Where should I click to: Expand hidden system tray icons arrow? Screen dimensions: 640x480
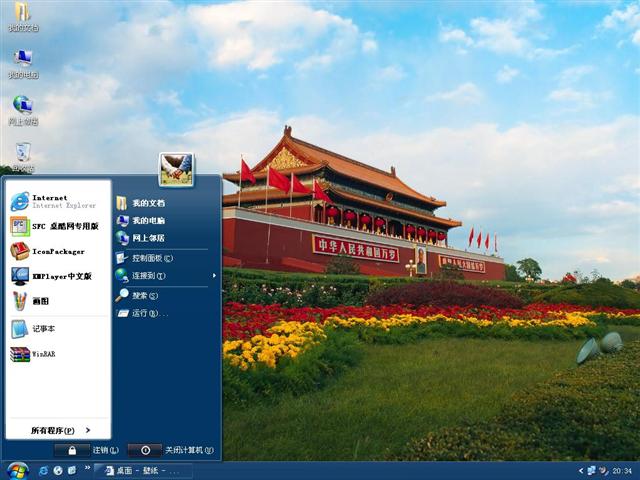click(x=581, y=471)
